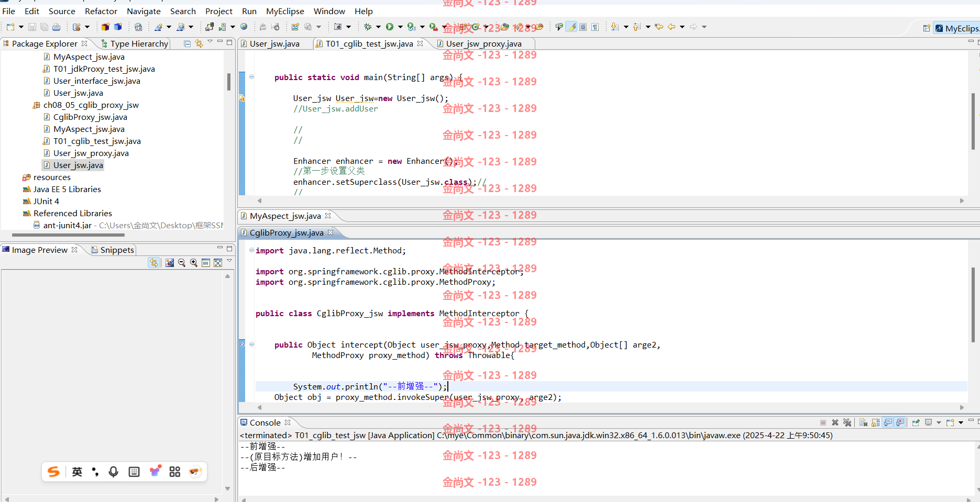Toggle show console on standard output
The height and width of the screenshot is (502, 980).
[x=888, y=422]
